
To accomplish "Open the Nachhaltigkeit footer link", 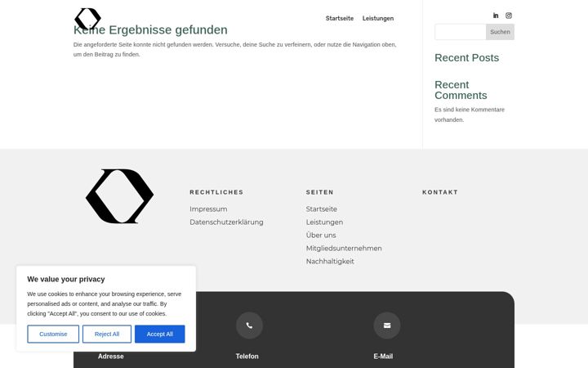I will click(330, 262).
